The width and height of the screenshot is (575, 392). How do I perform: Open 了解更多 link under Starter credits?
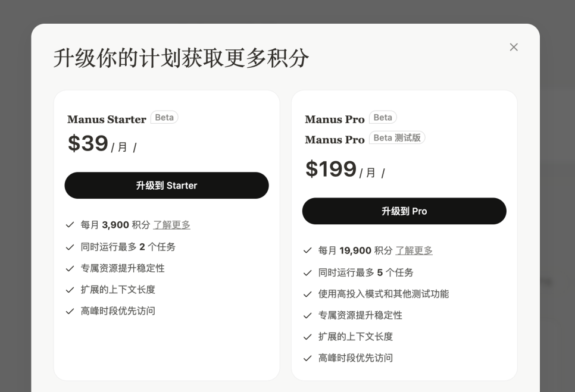tap(171, 225)
